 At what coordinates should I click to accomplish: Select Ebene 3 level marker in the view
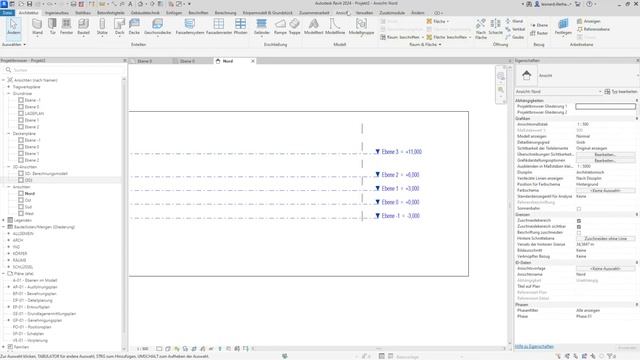click(398, 151)
